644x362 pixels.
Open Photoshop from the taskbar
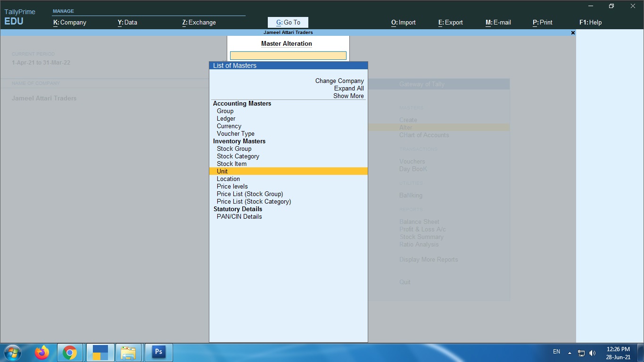[x=158, y=352]
